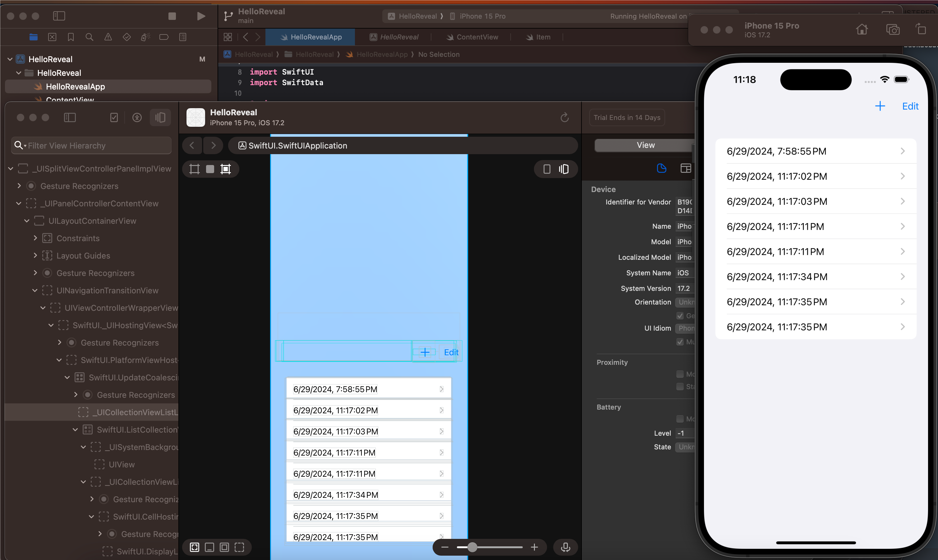
Task: Expand the Layout Guides tree node
Action: coord(35,255)
